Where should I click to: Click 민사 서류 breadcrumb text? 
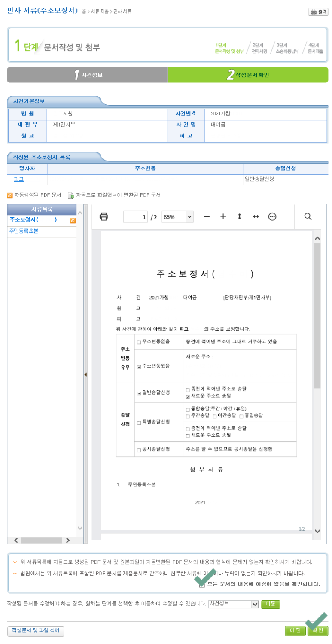tap(122, 12)
